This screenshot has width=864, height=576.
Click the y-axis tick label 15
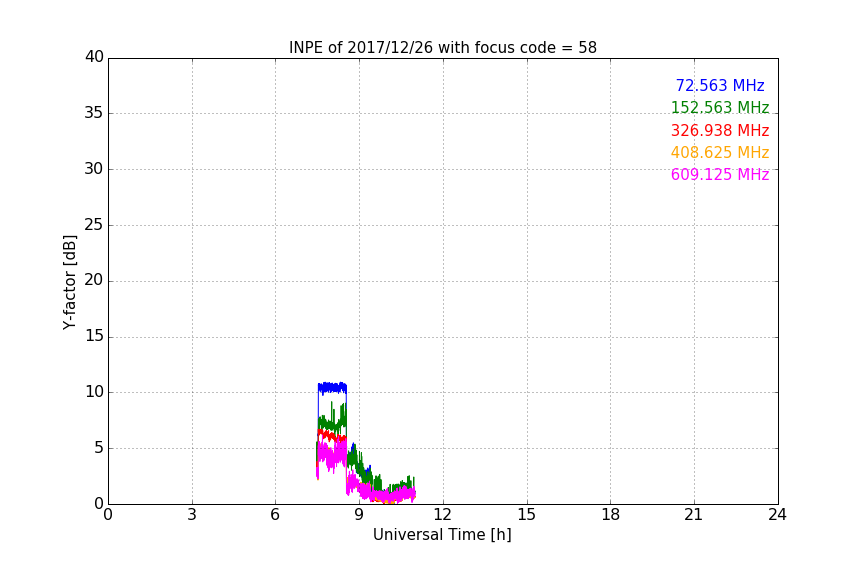pos(94,336)
